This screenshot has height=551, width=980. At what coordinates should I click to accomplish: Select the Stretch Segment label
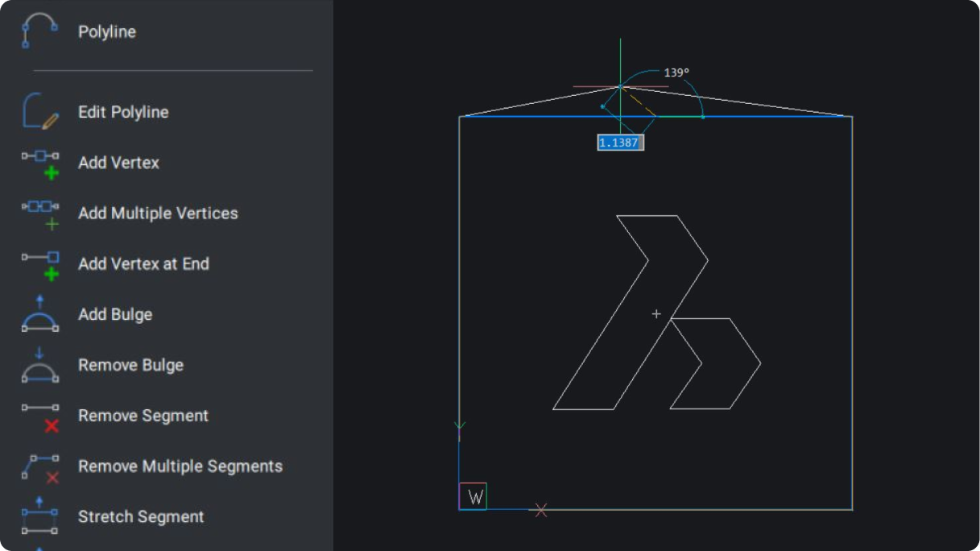[141, 517]
